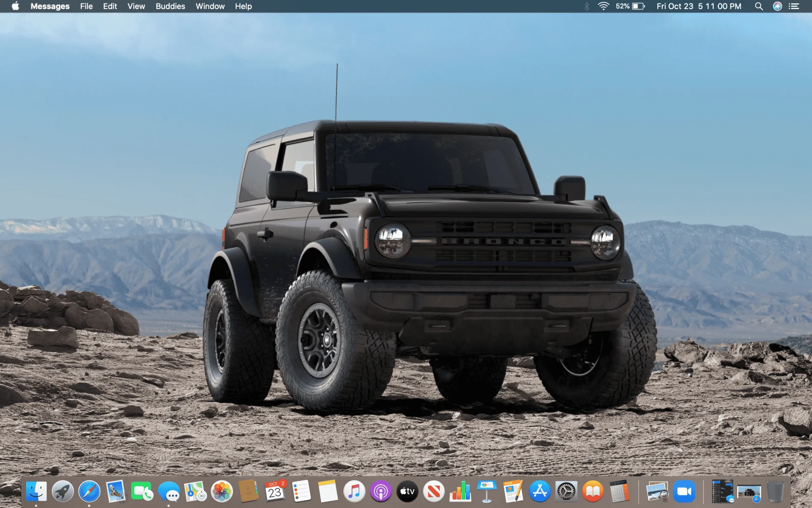812x508 pixels.
Task: Open App Store in dock
Action: (540, 491)
